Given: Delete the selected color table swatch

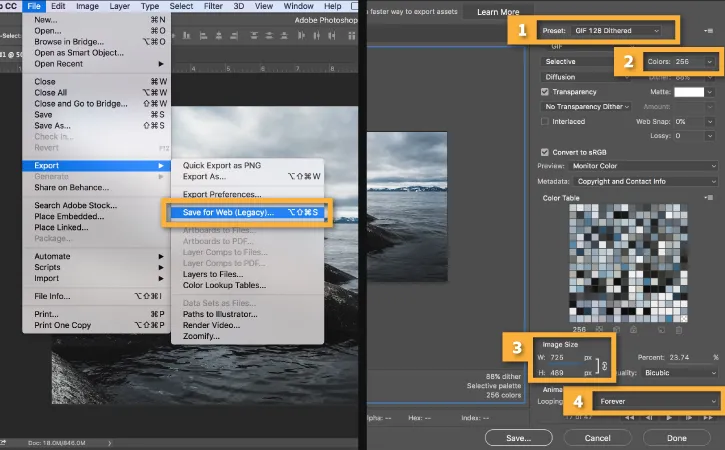Looking at the screenshot, I should tap(680, 328).
